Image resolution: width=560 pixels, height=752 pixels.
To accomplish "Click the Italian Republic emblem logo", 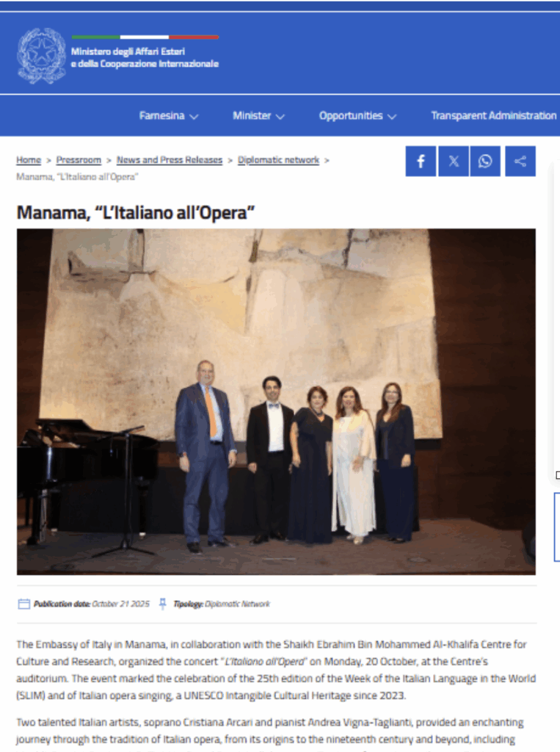I will (42, 56).
